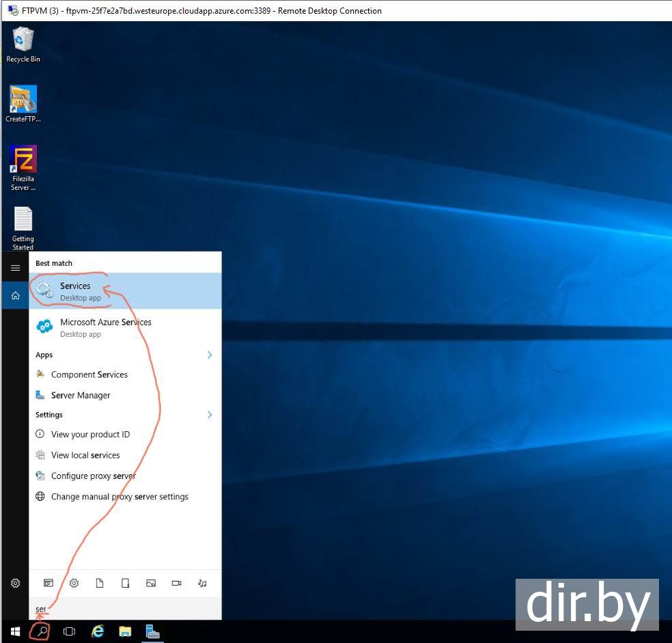This screenshot has height=643, width=672.
Task: Open Internet Explorer from the taskbar
Action: (x=98, y=631)
